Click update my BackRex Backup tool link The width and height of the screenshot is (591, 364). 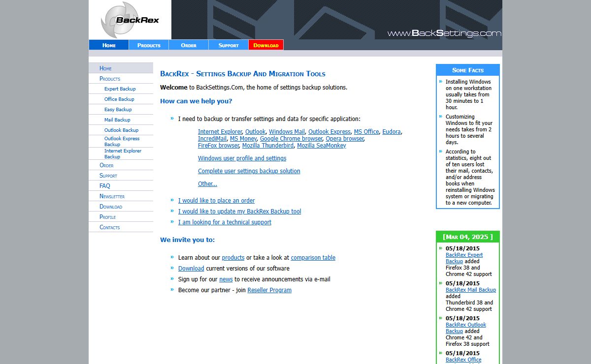pyautogui.click(x=239, y=211)
